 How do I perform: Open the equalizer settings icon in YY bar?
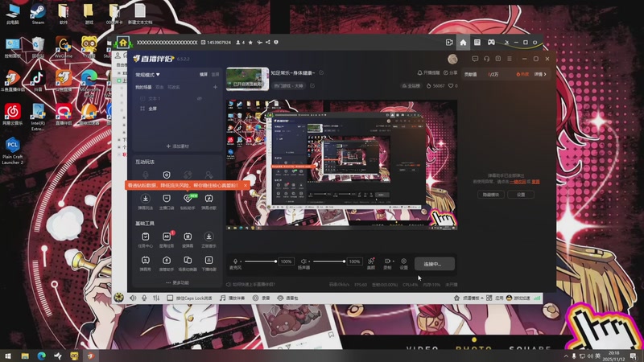tap(156, 298)
